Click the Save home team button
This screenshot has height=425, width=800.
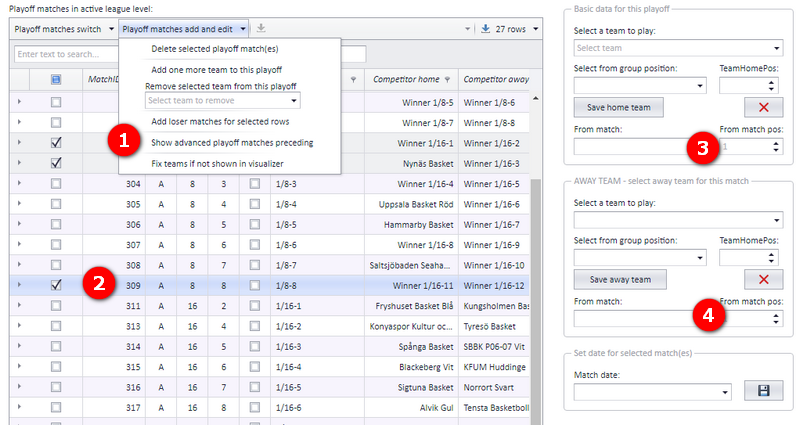tap(618, 107)
